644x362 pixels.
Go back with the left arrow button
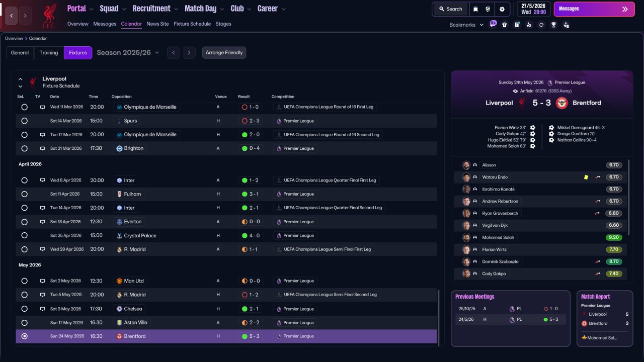point(12,16)
